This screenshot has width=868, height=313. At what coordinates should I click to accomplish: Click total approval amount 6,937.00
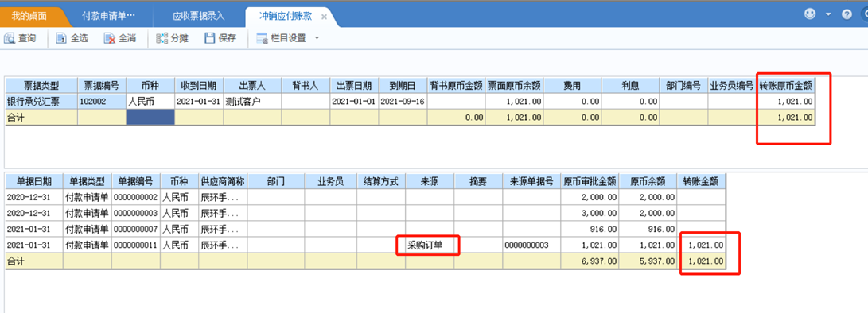coord(590,261)
